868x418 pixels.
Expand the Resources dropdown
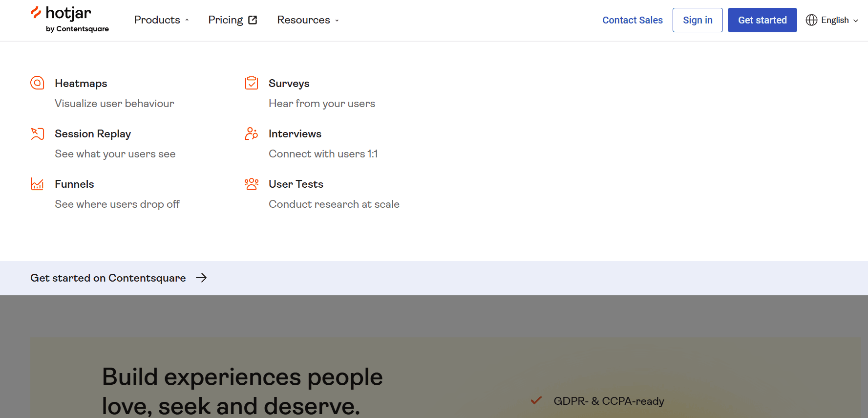point(308,20)
